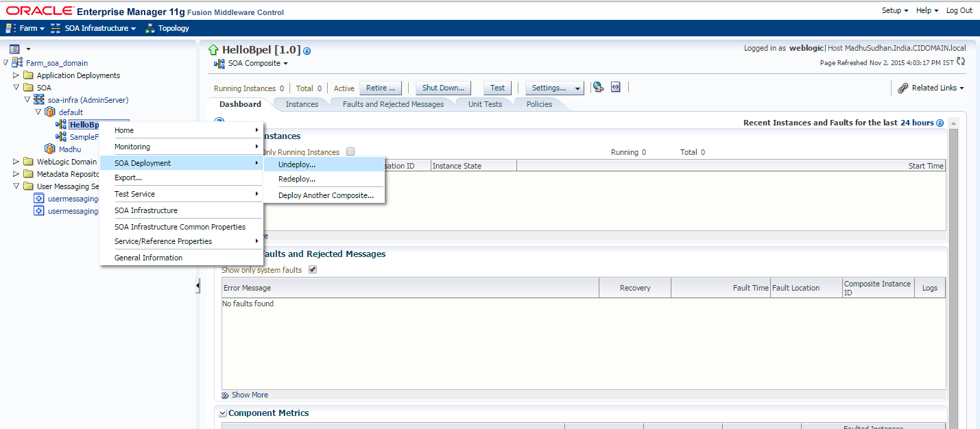The image size is (980, 429).
Task: Open Service/Reference Properties submenu
Action: click(x=181, y=241)
